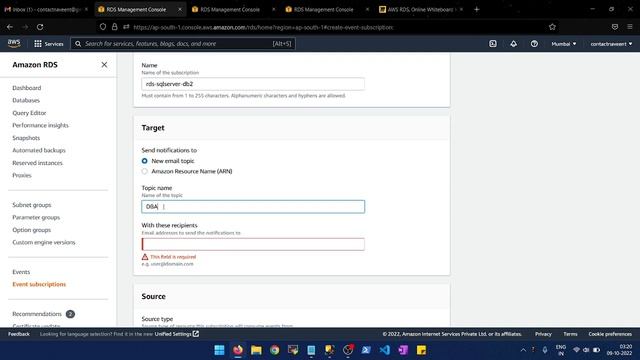Open Events in the sidebar
The height and width of the screenshot is (360, 640).
(x=21, y=272)
